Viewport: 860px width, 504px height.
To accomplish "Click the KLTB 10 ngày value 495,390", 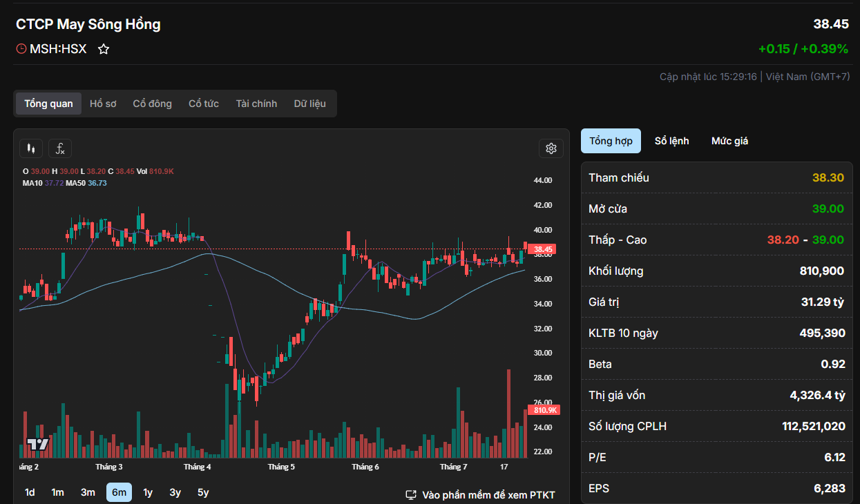I will 822,333.
